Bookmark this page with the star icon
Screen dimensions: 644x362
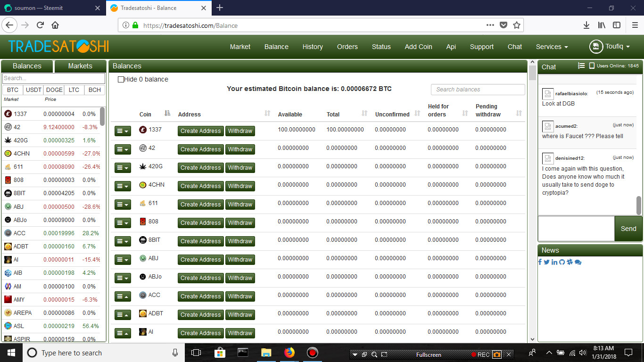tap(516, 25)
